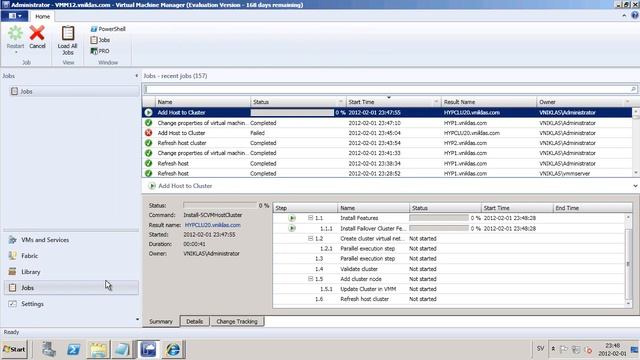640x360 pixels.
Task: Open the Owner column filter dropdown
Action: [x=627, y=102]
